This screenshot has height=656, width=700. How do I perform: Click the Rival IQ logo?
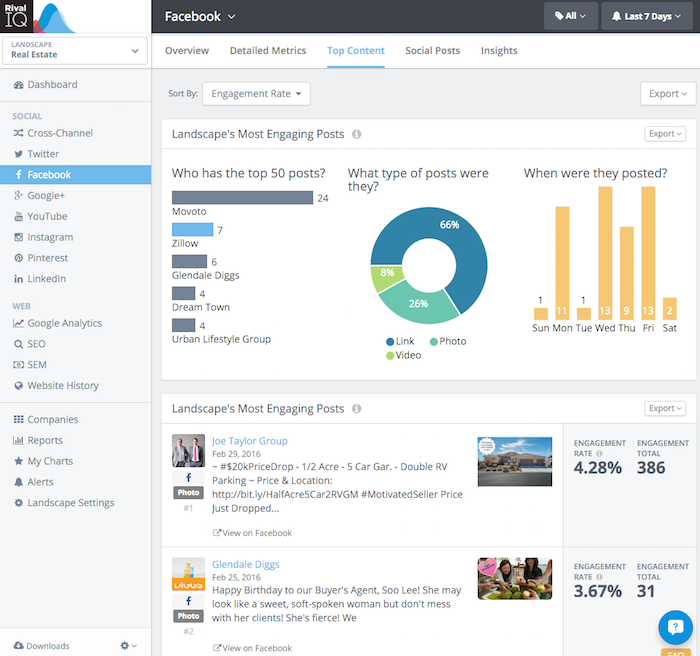[16, 17]
